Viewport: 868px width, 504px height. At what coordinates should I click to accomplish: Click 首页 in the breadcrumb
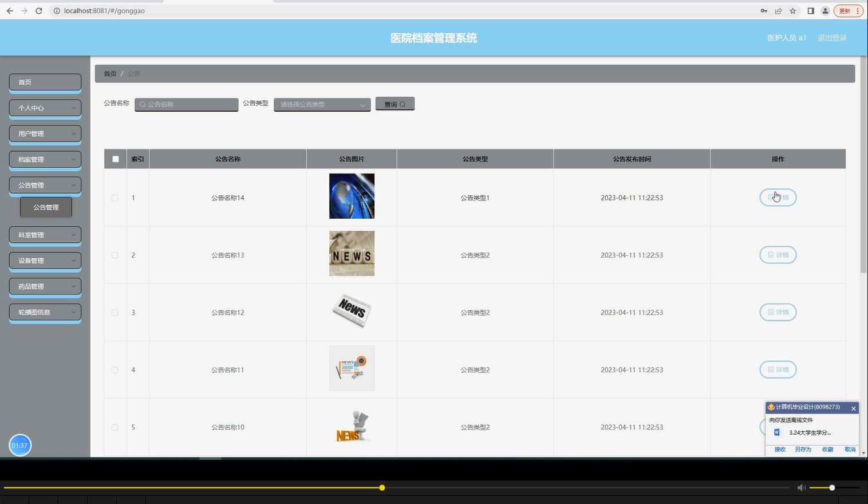tap(110, 74)
